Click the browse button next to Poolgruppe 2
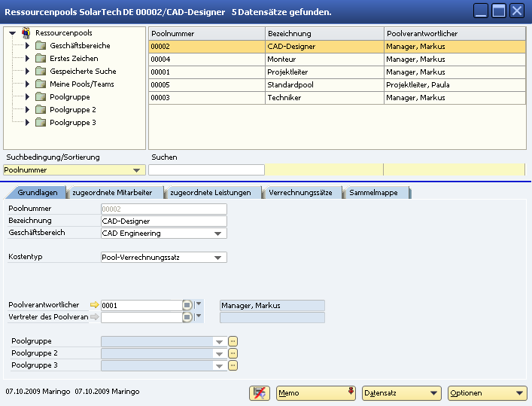532x406 pixels. point(233,353)
